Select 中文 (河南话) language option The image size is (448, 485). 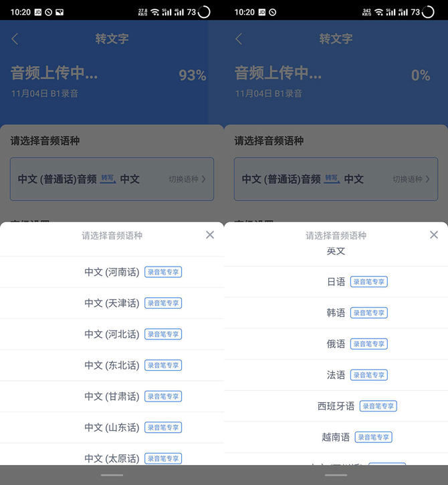click(112, 272)
